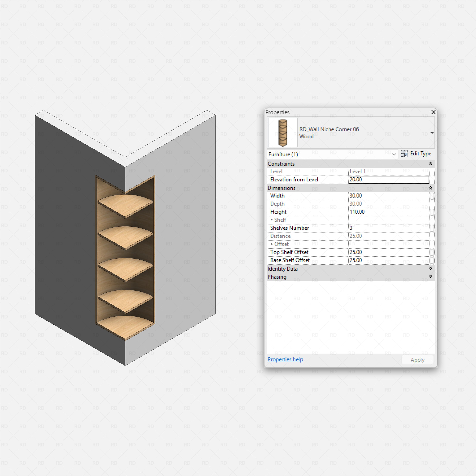Open the Furniture (1) combo box
This screenshot has width=476, height=476.
394,154
